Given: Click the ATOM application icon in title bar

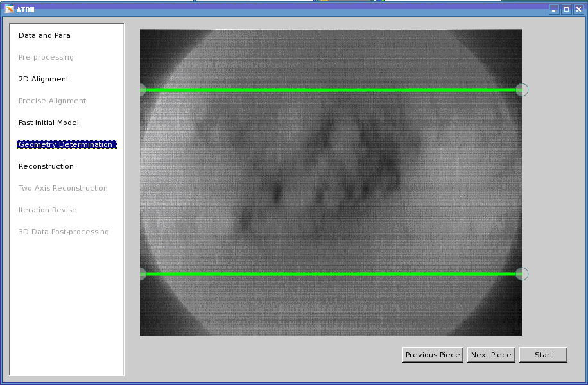Looking at the screenshot, I should [x=10, y=10].
